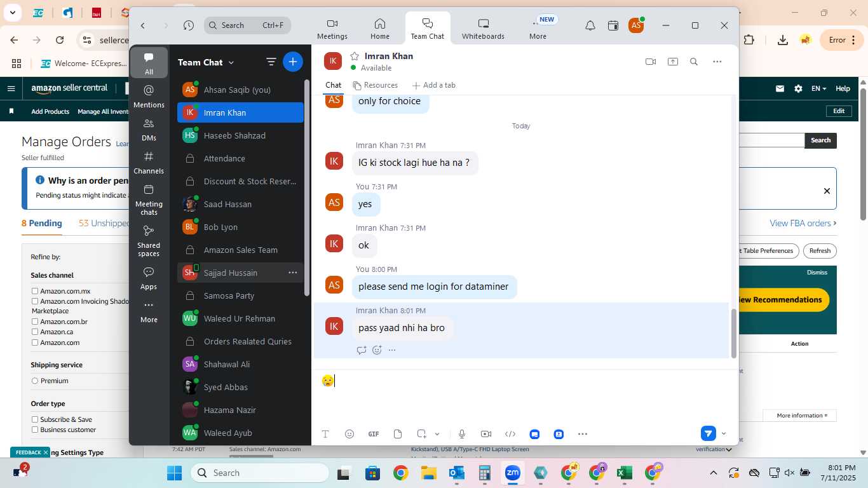Screen dimensions: 868x488
Task: Open Zoom calendar icon in top bar
Action: pyautogui.click(x=613, y=25)
